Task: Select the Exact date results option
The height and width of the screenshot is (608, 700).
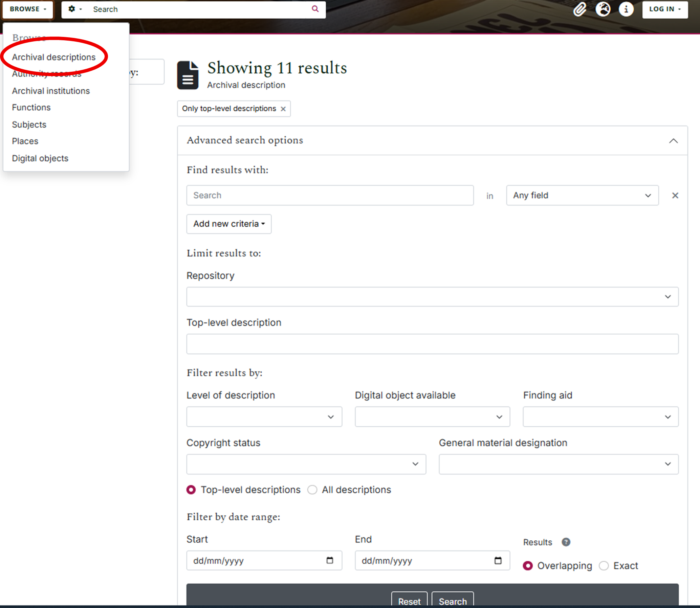Action: coord(604,566)
